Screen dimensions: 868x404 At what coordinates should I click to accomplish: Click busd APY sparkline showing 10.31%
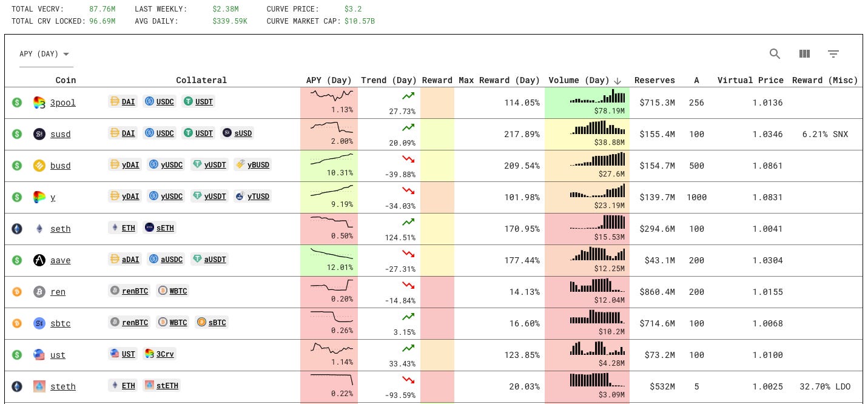pyautogui.click(x=329, y=166)
